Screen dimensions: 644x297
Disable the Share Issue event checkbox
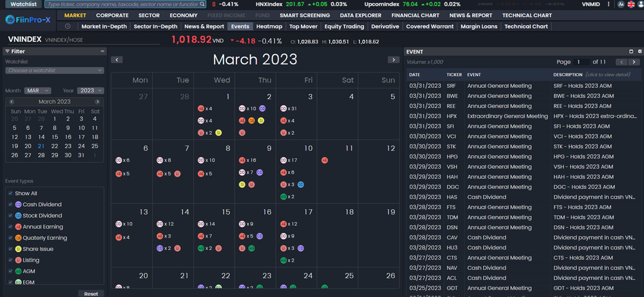[10, 249]
